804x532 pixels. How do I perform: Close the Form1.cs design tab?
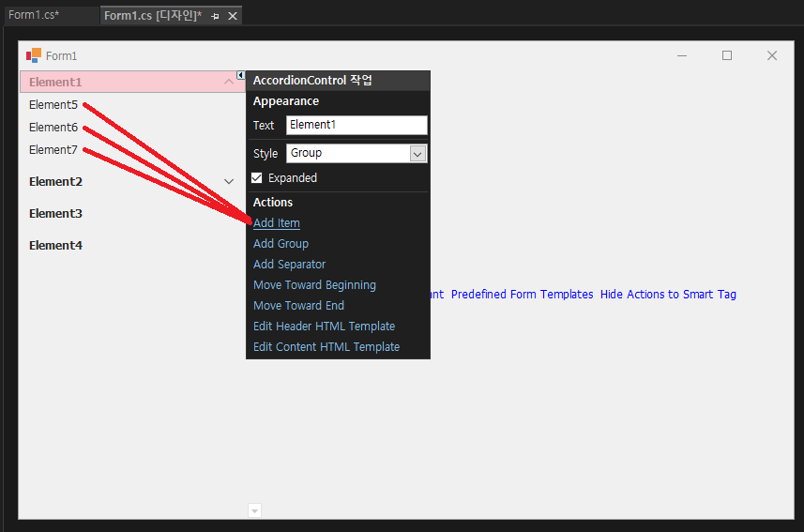pyautogui.click(x=233, y=16)
